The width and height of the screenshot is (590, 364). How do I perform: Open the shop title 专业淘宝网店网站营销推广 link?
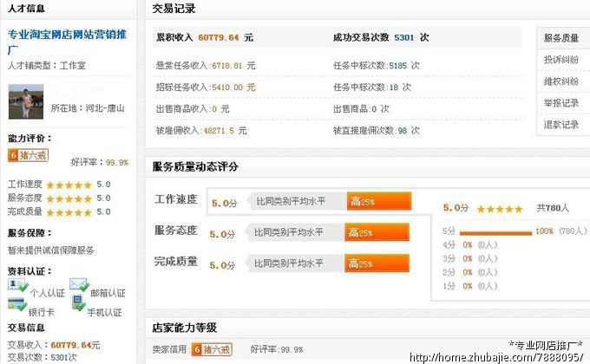click(x=67, y=42)
